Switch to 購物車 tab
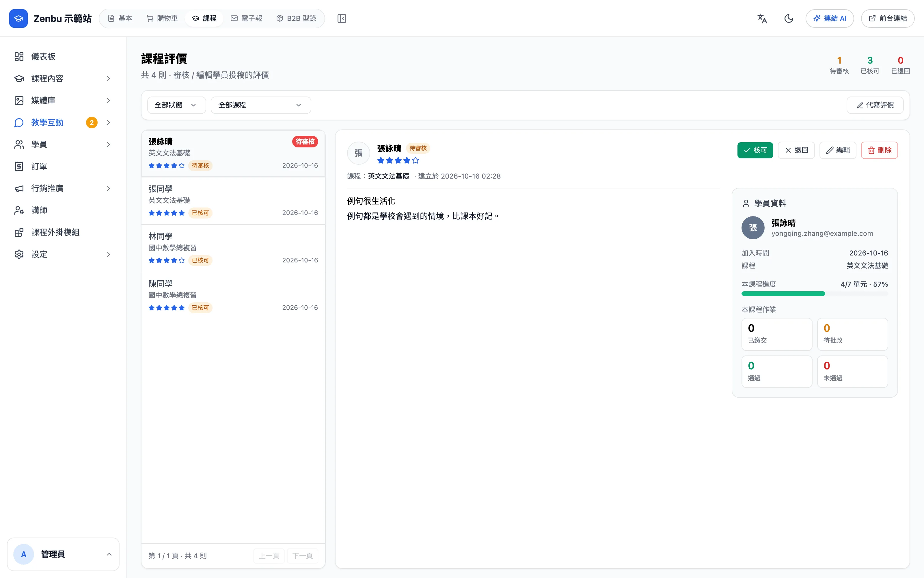The width and height of the screenshot is (924, 578). (x=162, y=18)
